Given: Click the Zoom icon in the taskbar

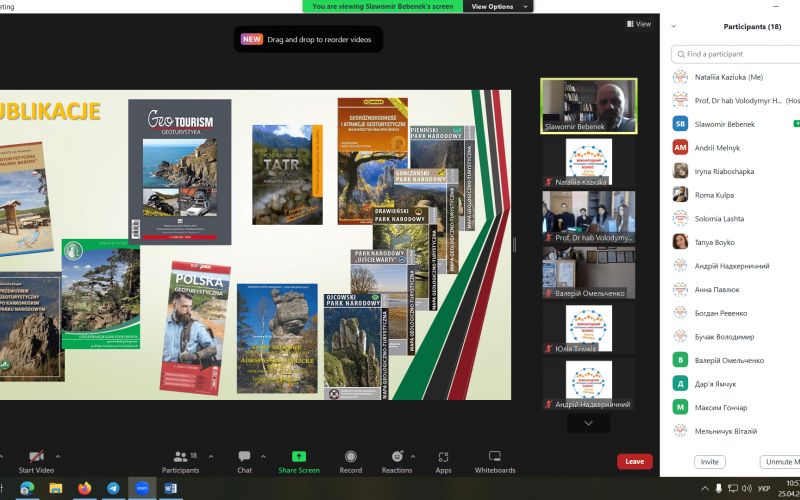Looking at the screenshot, I should click(142, 489).
